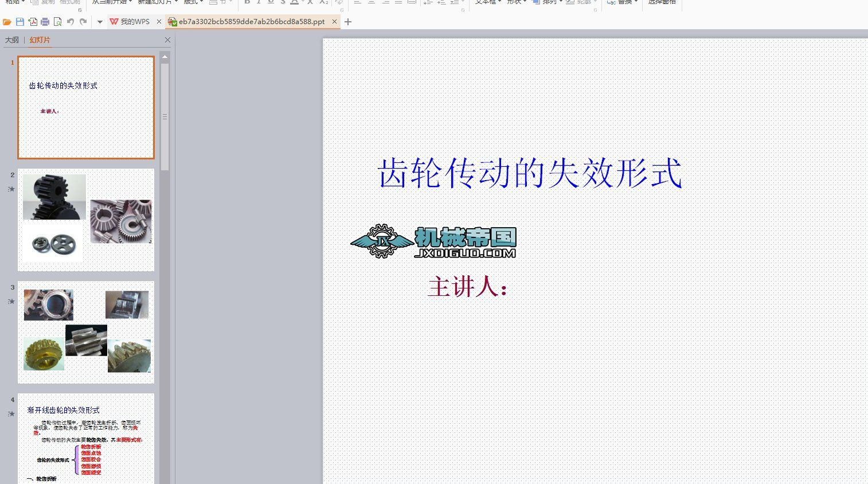Click the 选择窗格 selection pane button

tap(662, 2)
